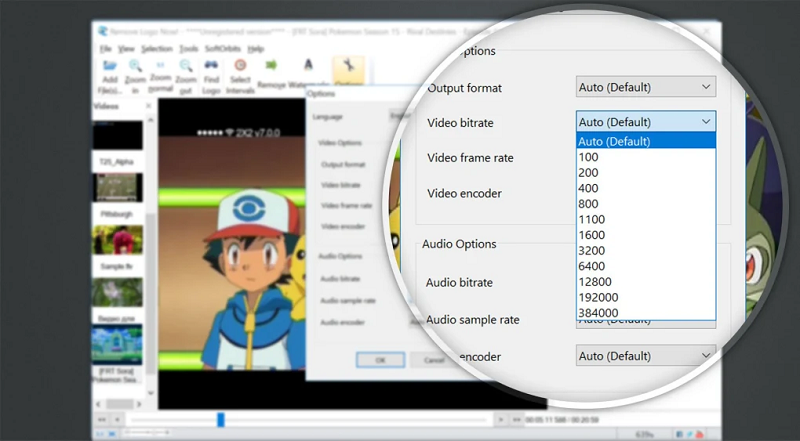Click the Facebook icon in status bar
The height and width of the screenshot is (441, 800).
[679, 434]
